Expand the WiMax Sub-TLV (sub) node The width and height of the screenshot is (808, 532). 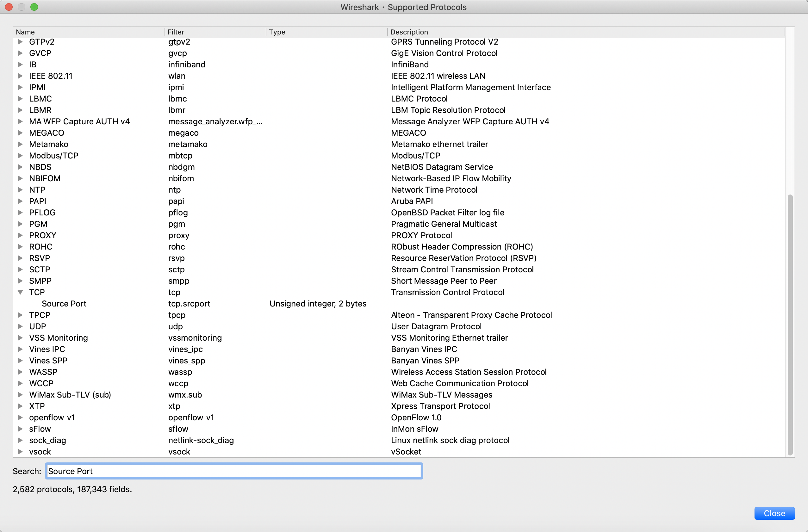(x=20, y=395)
